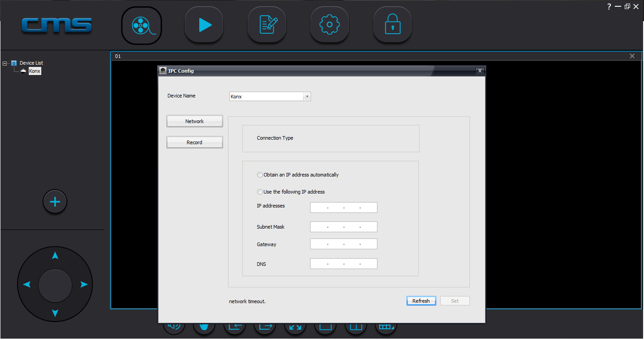Click the CMS logo

coord(57,25)
